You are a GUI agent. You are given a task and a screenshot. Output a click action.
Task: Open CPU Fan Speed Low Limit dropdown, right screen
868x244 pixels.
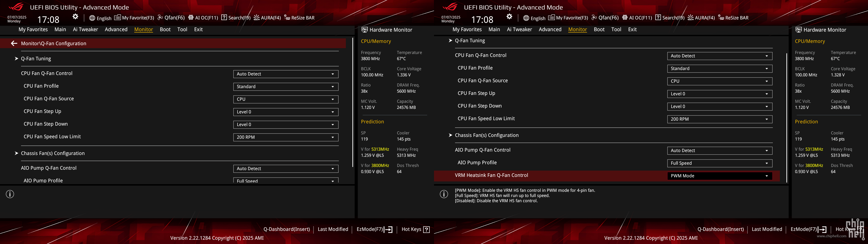click(720, 119)
